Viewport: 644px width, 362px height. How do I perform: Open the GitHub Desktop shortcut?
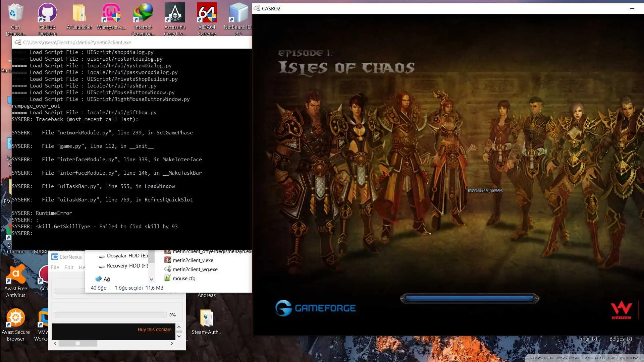tap(47, 19)
